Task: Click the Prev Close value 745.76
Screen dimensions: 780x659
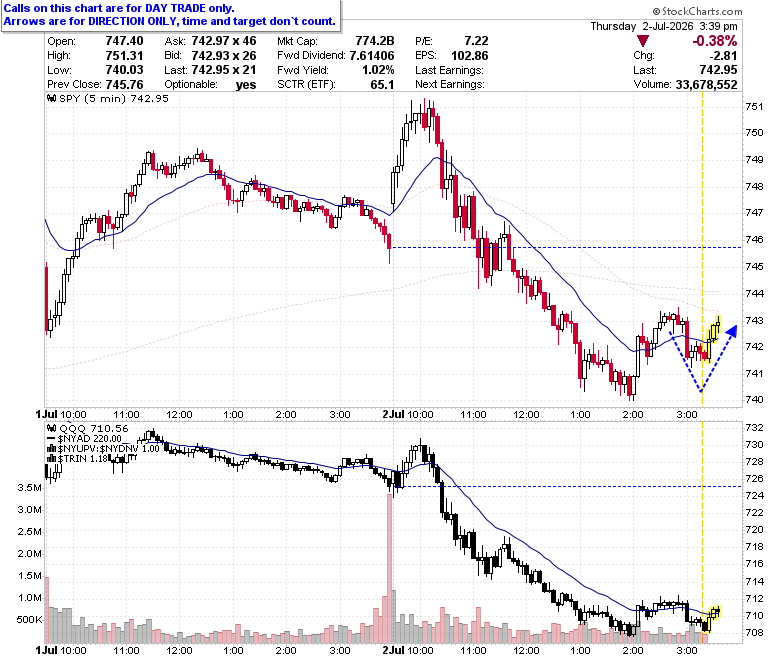Action: pos(124,85)
